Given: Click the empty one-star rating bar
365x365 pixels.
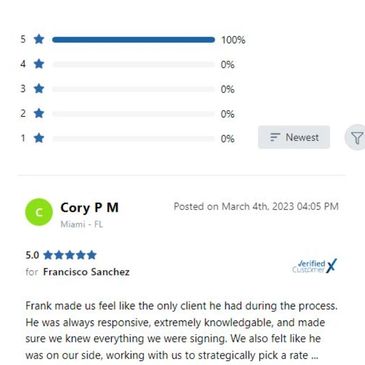Looking at the screenshot, I should point(133,138).
